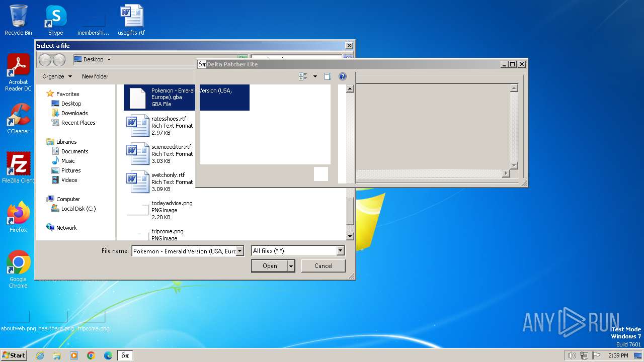Screen dimensions: 644x362
Task: Expand the Desktop address bar dropdown
Action: pos(109,59)
